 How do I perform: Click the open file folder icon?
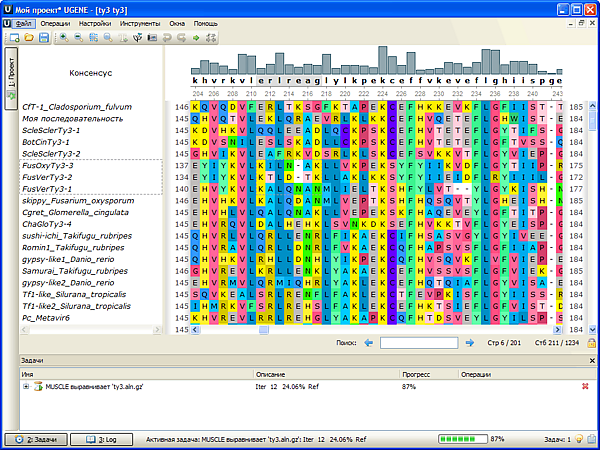click(28, 37)
